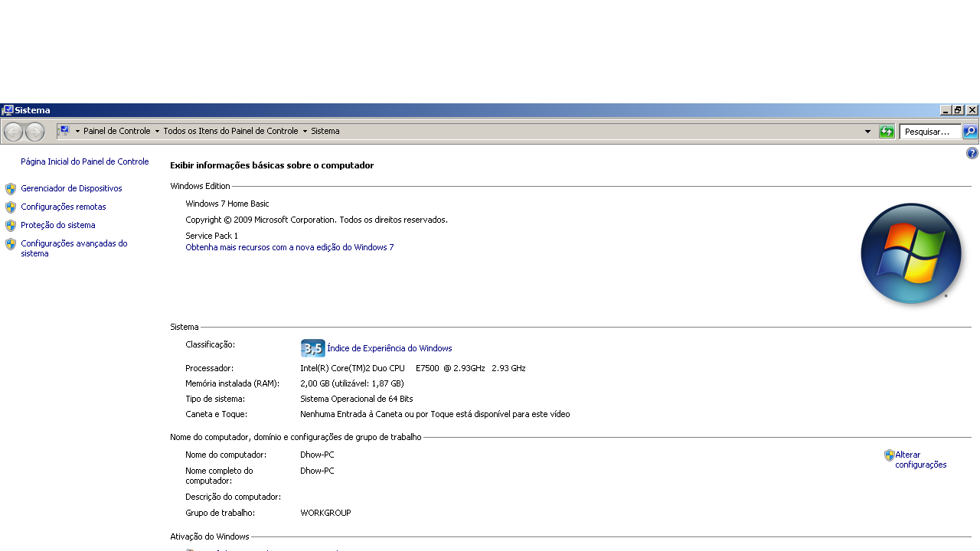Image resolution: width=980 pixels, height=551 pixels.
Task: Click Dhow-PC next to Nome completo do computador
Action: (x=317, y=471)
